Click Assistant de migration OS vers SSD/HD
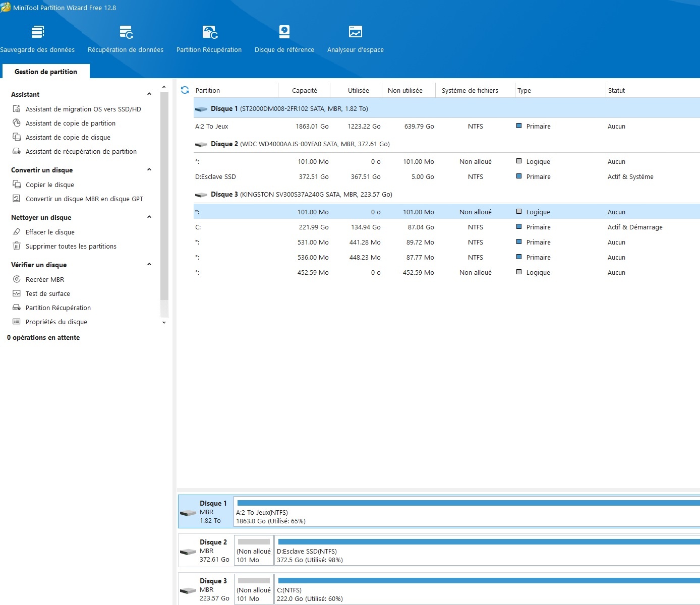700x605 pixels. 83,109
